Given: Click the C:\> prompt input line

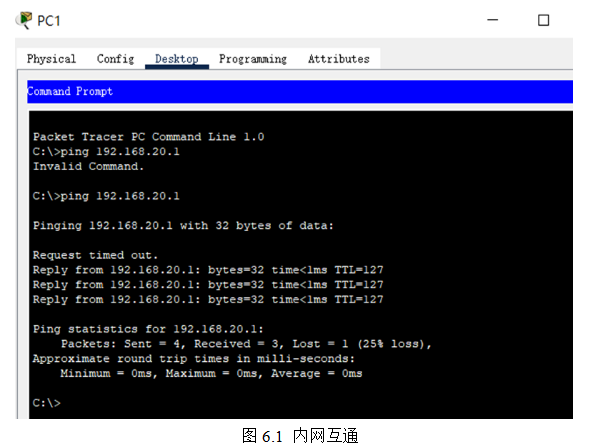Looking at the screenshot, I should coord(47,403).
